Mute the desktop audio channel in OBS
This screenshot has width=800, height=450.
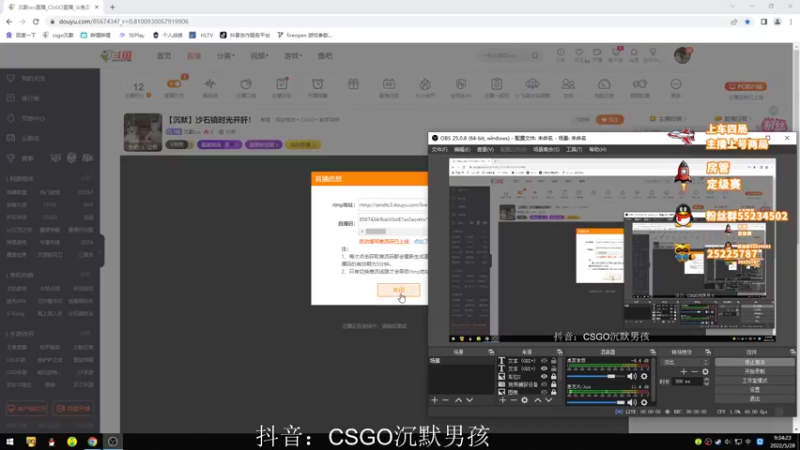[x=632, y=376]
